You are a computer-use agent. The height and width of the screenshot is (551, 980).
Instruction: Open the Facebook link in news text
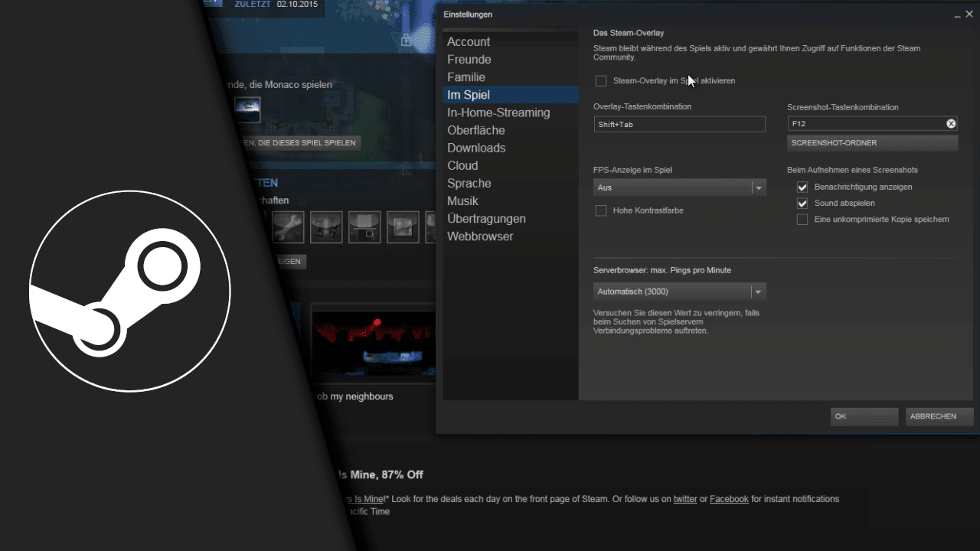[729, 499]
